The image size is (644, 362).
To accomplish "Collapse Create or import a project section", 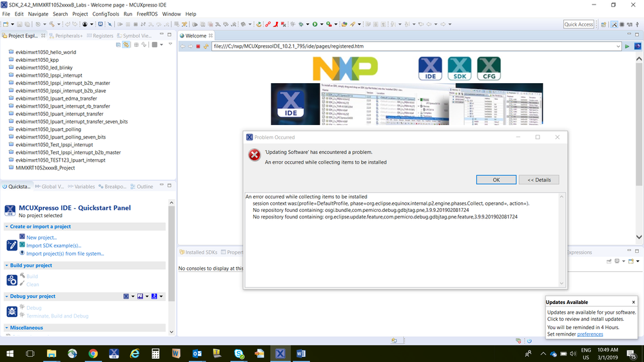I will pos(6,227).
